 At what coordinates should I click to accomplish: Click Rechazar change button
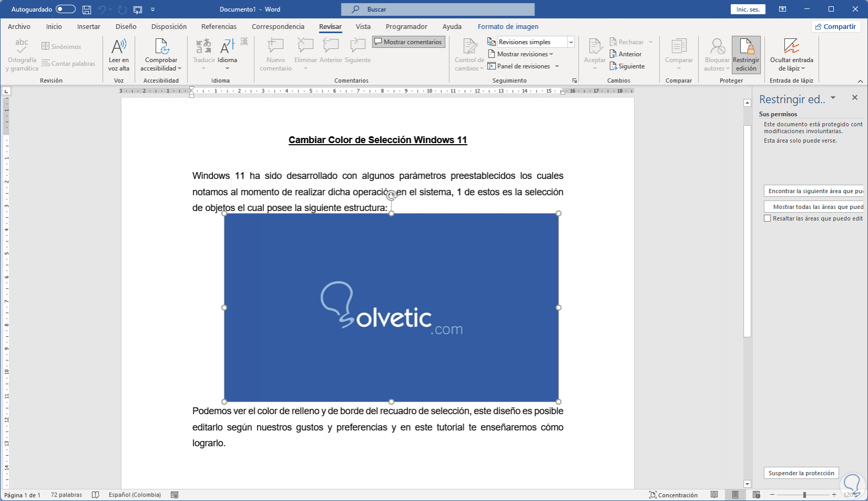tap(627, 42)
